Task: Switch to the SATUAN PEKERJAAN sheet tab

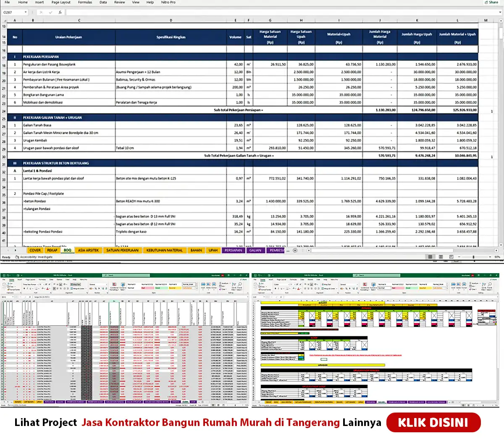Action: 122,251
